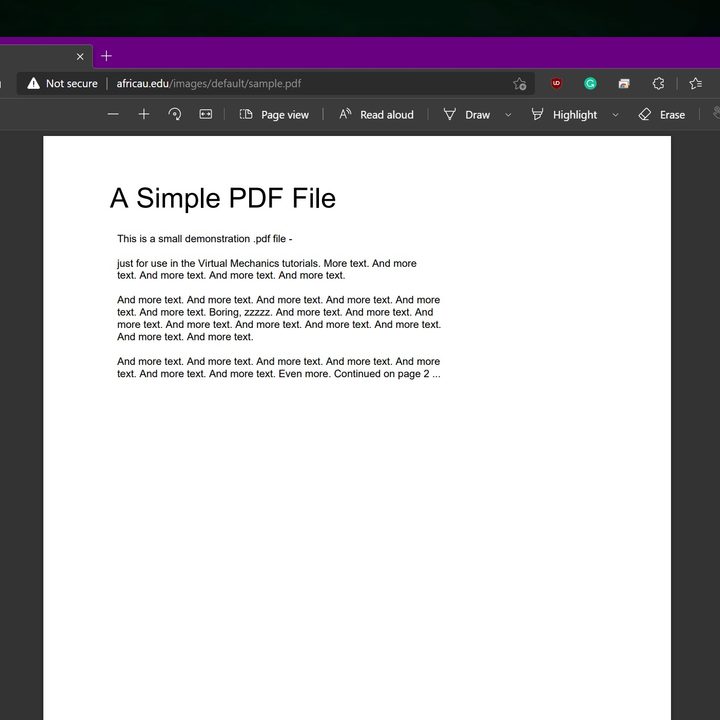720x720 pixels.
Task: Click the 'A Simple PDF File' heading
Action: click(223, 198)
